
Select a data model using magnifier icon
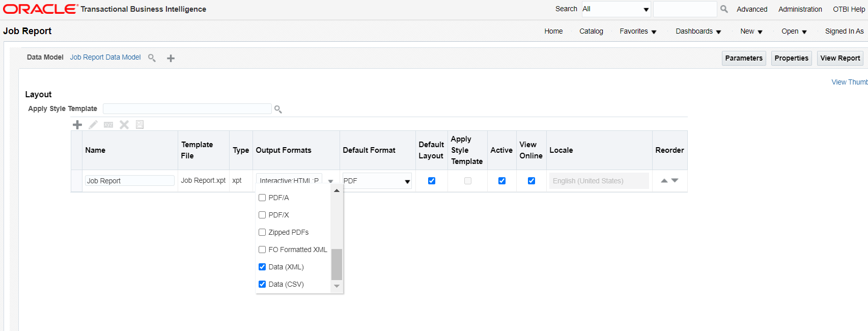pyautogui.click(x=152, y=58)
